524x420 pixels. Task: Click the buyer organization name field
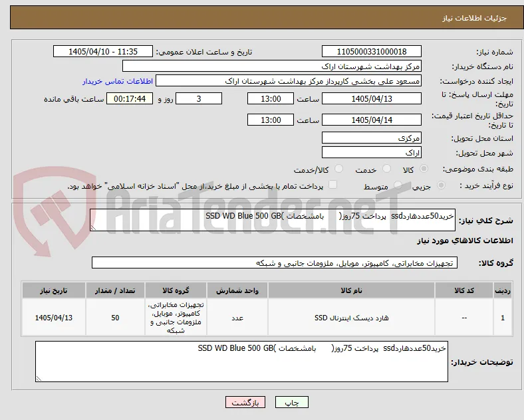tap(272, 66)
